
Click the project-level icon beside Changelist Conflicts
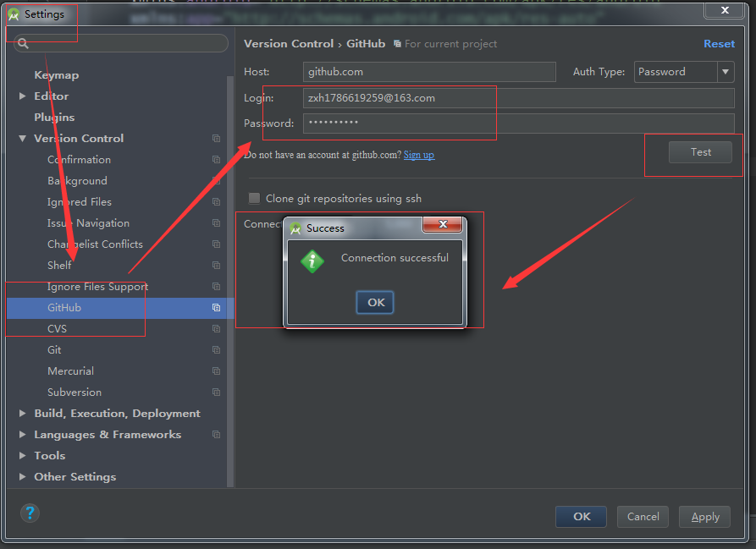pos(216,244)
